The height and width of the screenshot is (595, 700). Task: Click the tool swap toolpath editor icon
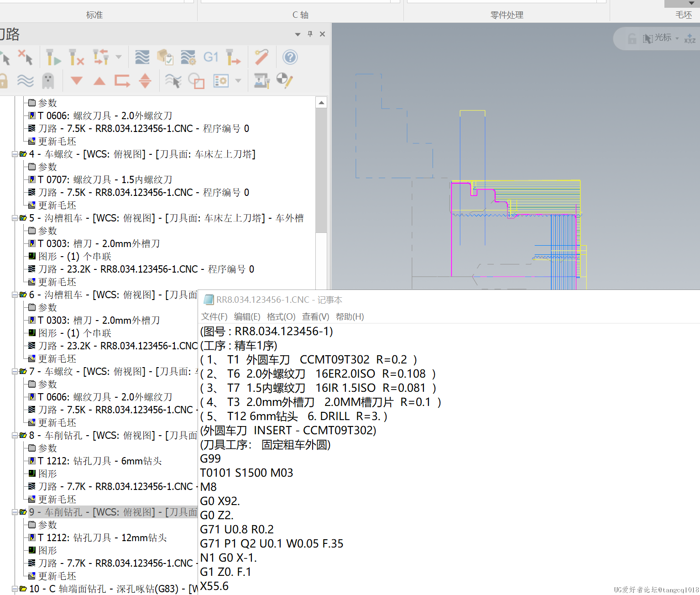click(101, 57)
